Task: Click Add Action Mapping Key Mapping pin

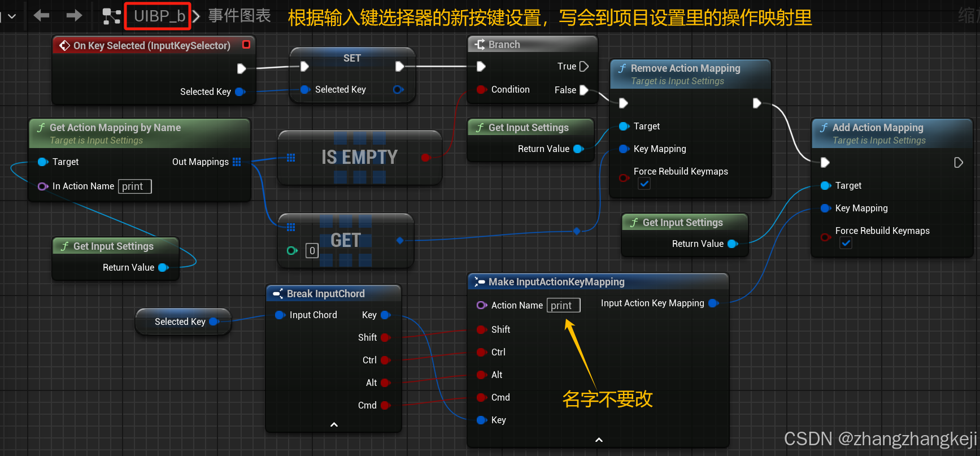Action: pyautogui.click(x=825, y=208)
